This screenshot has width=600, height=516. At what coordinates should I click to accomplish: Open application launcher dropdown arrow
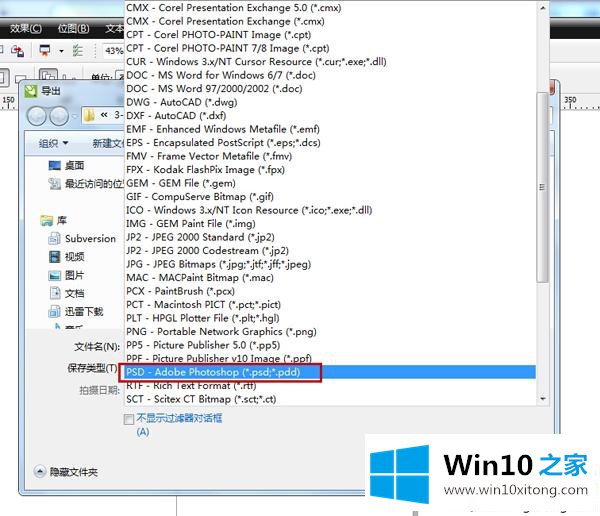click(61, 51)
